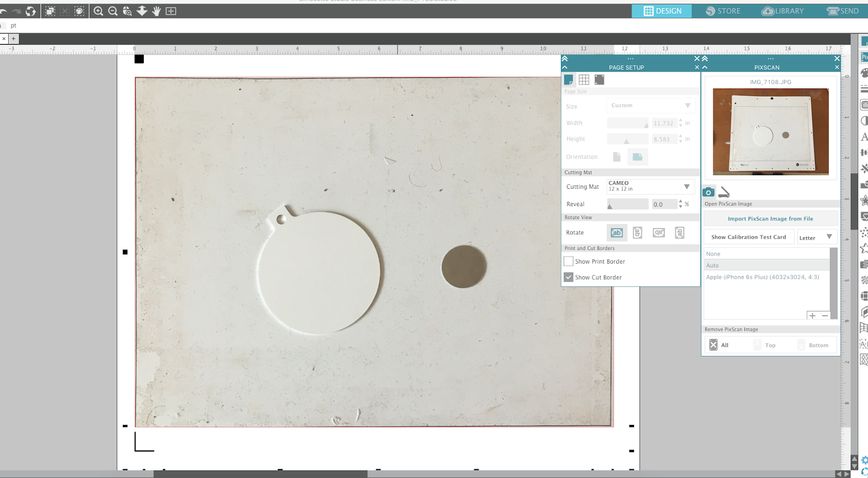Activate the Drag Zoom arrow tool
Screen dimensions: 868x478
pos(142,11)
